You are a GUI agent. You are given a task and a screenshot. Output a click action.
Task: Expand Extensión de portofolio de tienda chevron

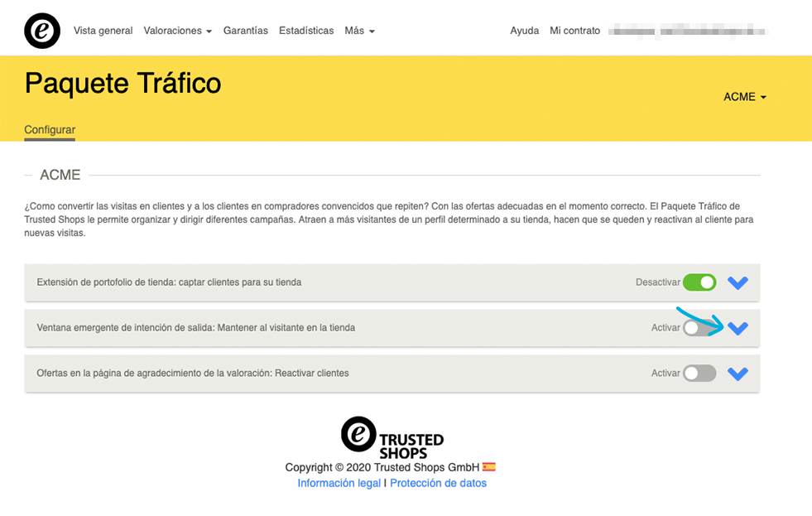click(x=738, y=283)
